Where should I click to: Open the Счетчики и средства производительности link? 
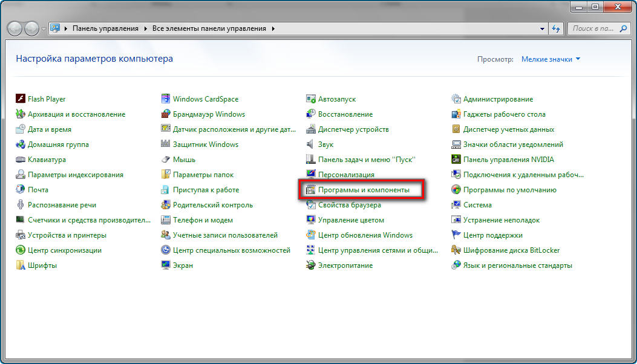[90, 220]
